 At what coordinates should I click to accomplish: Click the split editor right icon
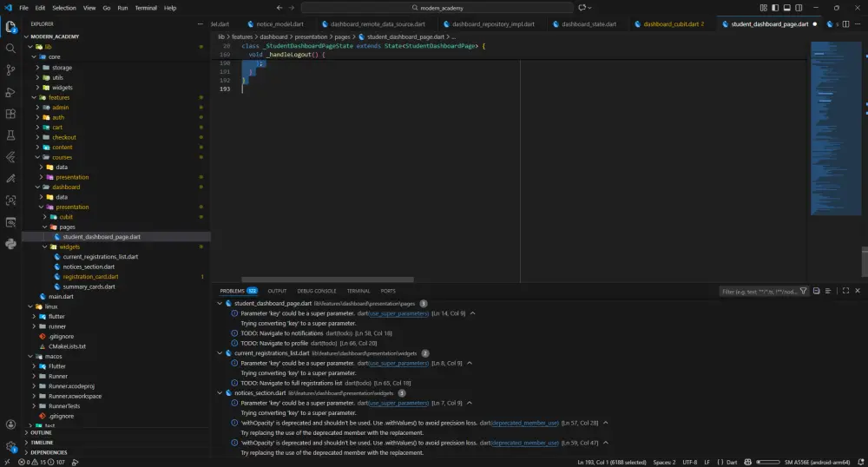pos(845,23)
